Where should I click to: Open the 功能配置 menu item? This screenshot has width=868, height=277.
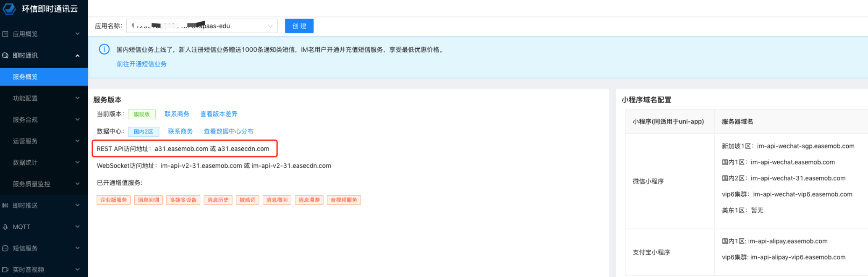[x=44, y=98]
